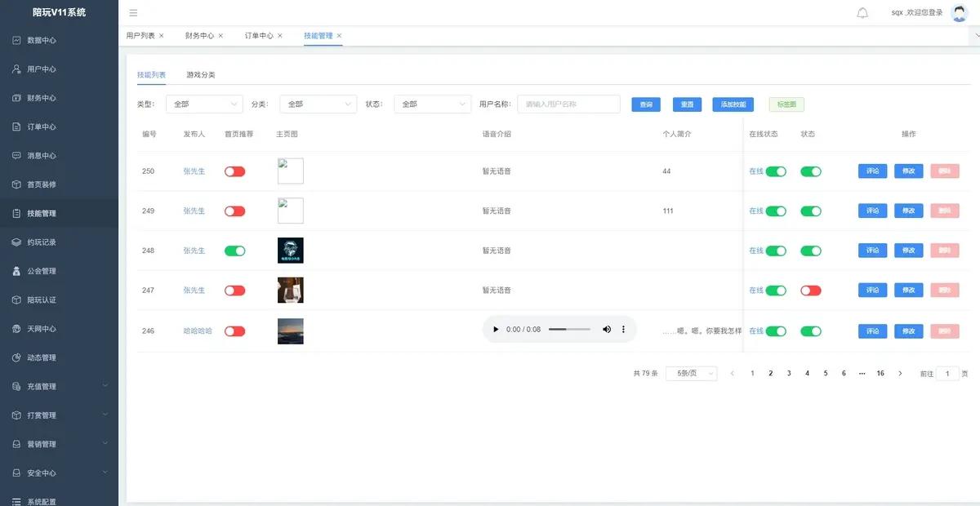Click the 查询 button
The image size is (980, 506).
point(646,104)
